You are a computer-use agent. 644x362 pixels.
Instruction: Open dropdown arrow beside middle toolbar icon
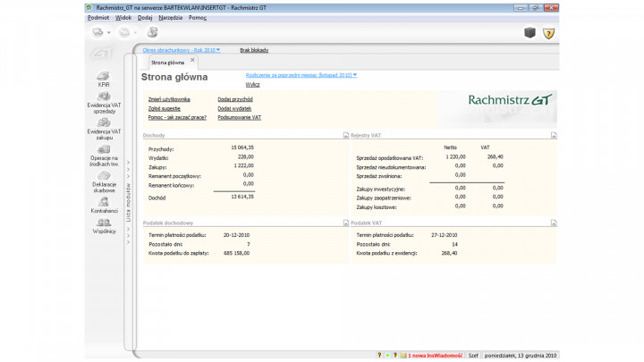click(135, 32)
